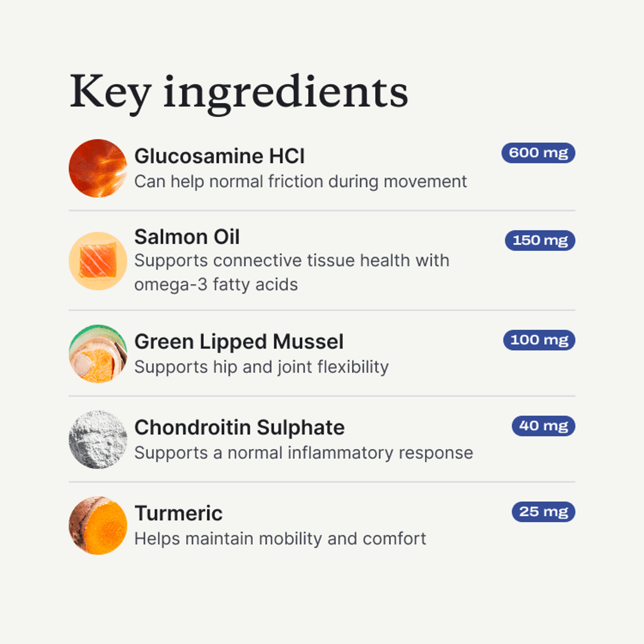Select the Turmeric round image
This screenshot has width=644, height=644.
click(98, 526)
